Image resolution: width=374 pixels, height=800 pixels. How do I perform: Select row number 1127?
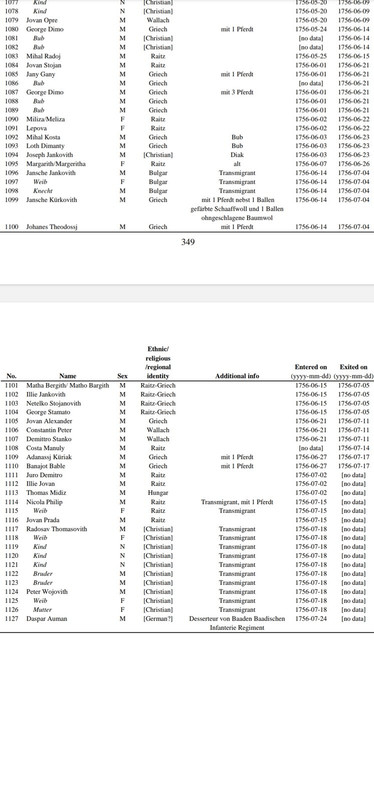[x=11, y=619]
